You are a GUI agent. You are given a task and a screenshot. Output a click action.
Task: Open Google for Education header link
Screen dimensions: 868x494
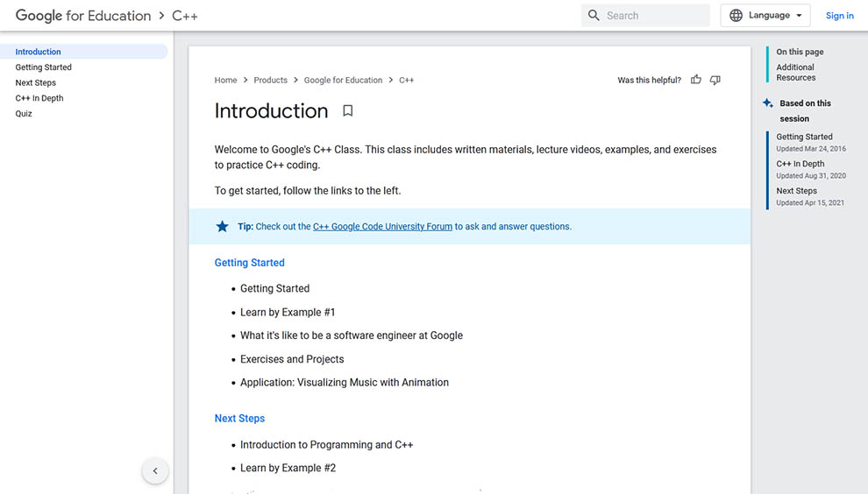[83, 16]
